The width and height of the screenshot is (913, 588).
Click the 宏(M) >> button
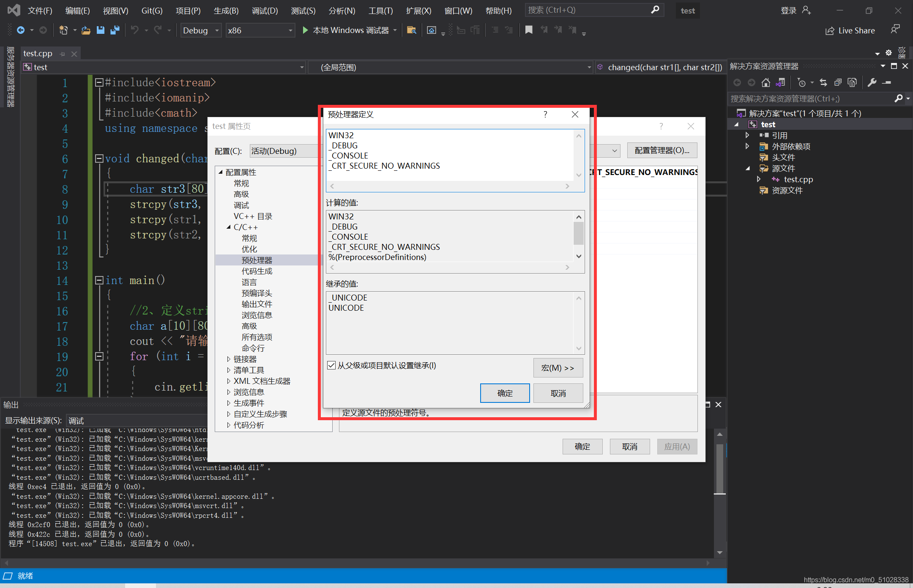[x=558, y=368]
